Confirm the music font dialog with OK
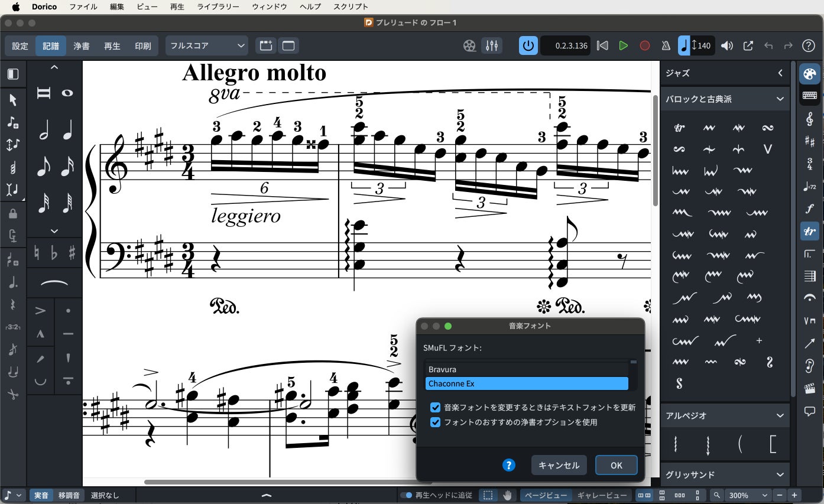This screenshot has width=824, height=504. point(616,465)
